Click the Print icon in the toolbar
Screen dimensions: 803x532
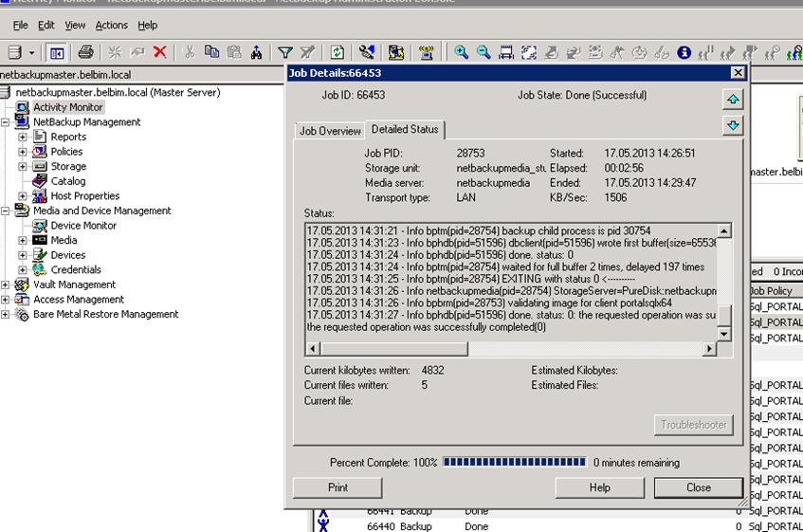pyautogui.click(x=86, y=52)
